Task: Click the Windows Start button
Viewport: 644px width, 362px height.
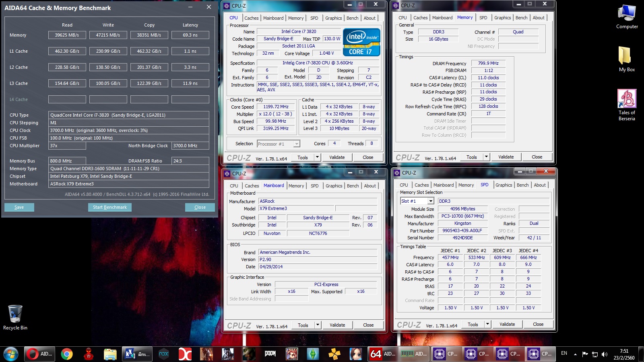Action: [x=11, y=354]
